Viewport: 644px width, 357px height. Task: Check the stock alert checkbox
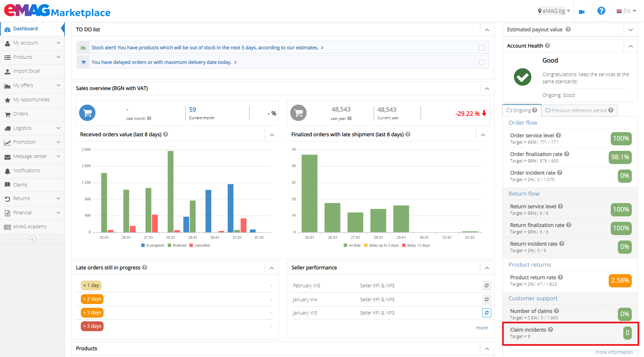[482, 48]
